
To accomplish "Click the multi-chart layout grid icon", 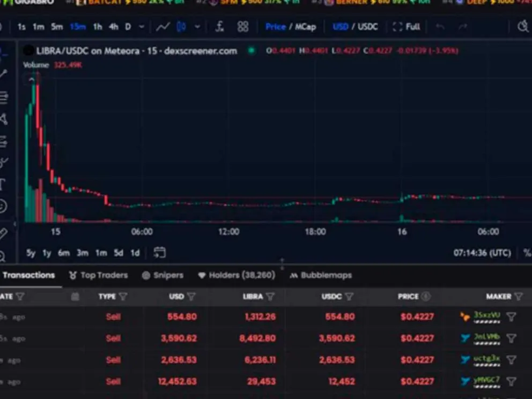I will [243, 27].
